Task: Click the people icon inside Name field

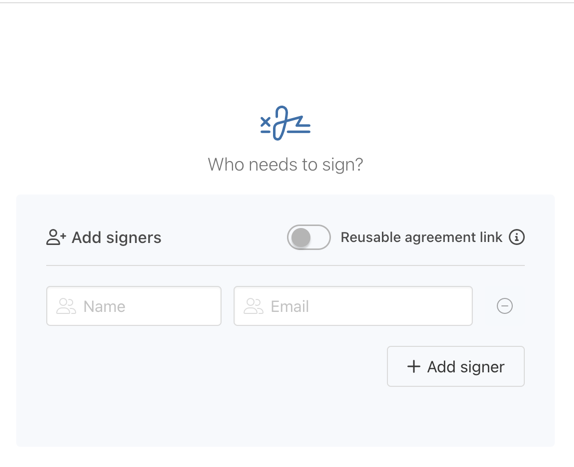Action: pyautogui.click(x=66, y=306)
